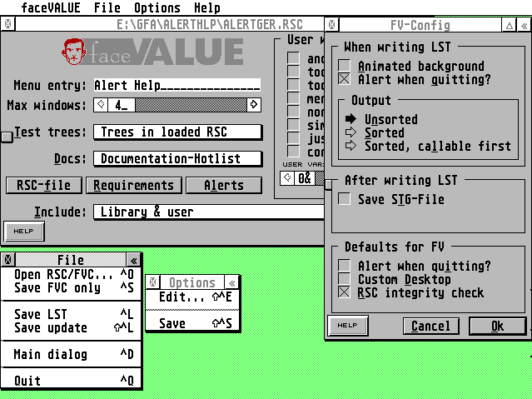This screenshot has width=532, height=399.
Task: Open the Options menu in menu bar
Action: tap(157, 7)
